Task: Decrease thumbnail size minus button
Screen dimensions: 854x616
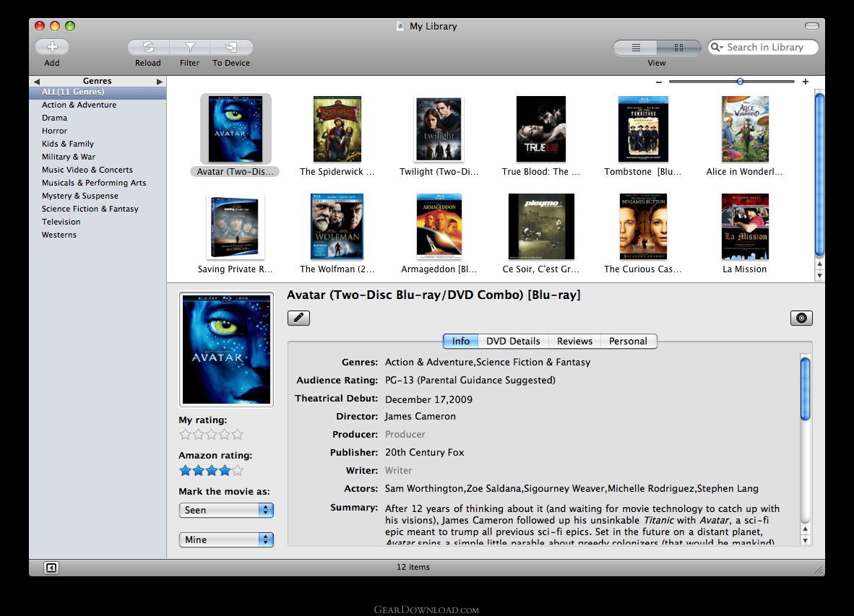Action: (659, 82)
